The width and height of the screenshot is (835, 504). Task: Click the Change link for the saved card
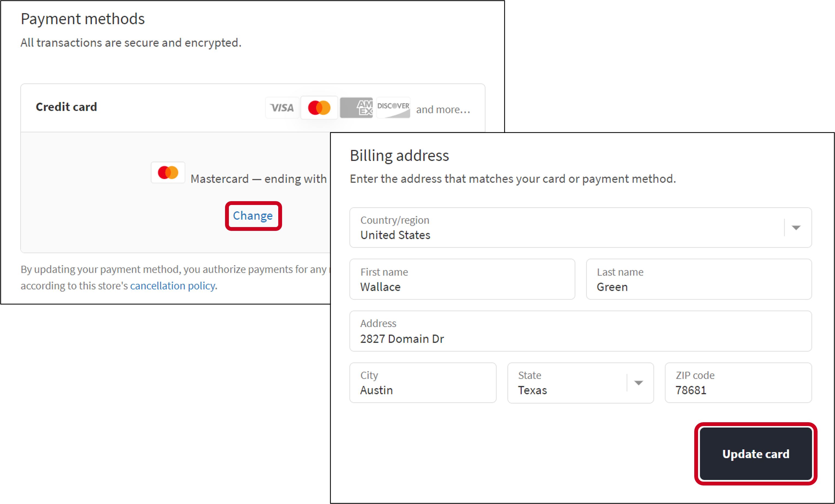point(253,215)
